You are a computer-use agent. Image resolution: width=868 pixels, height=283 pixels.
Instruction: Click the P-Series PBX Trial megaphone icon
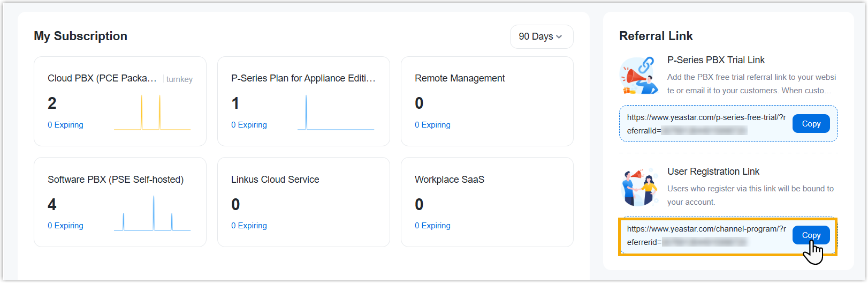pos(638,76)
